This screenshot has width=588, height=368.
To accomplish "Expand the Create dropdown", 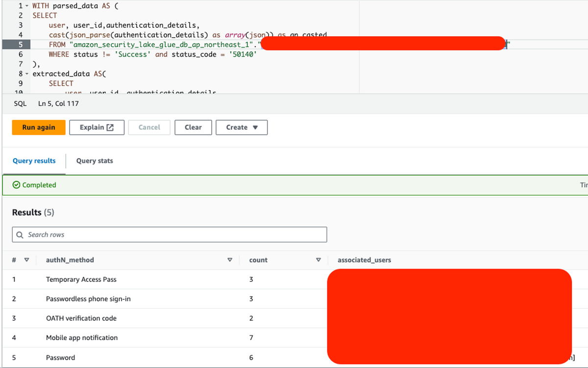I will [x=242, y=127].
